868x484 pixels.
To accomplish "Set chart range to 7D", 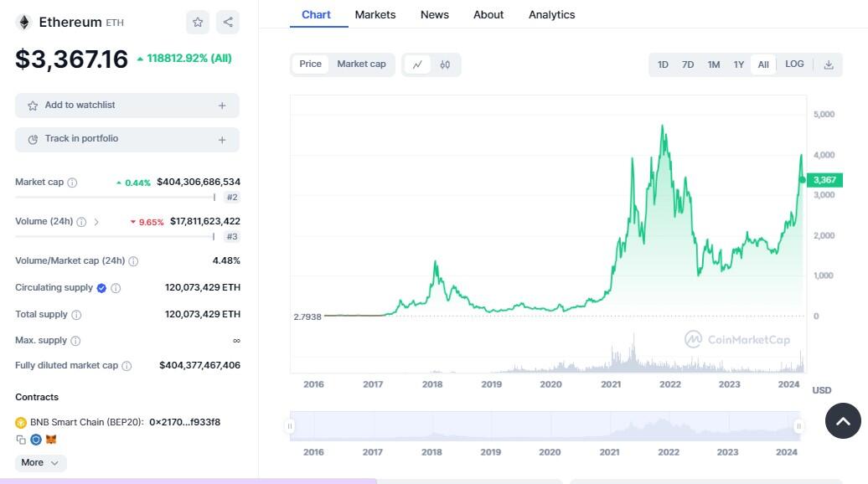I will (688, 64).
